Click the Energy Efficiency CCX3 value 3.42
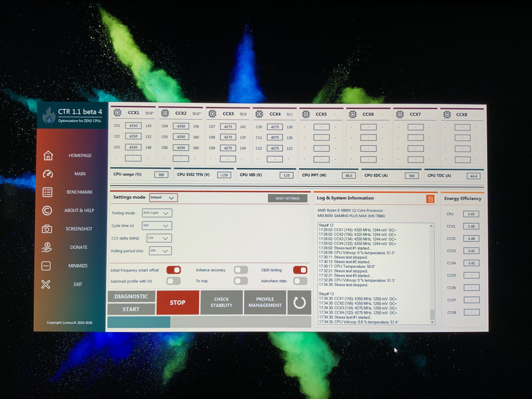The image size is (532, 399). 471,251
